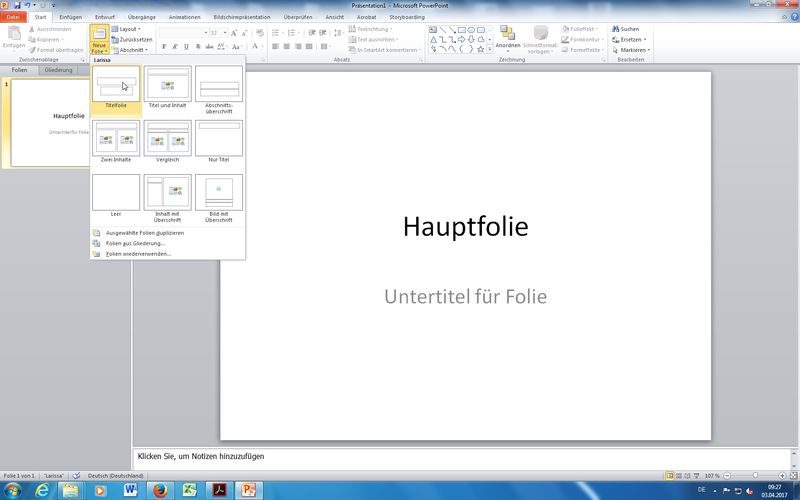Viewport: 800px width, 500px height.
Task: Choose the 'Zwei Inhalte' layout thumbnail
Action: 116,138
